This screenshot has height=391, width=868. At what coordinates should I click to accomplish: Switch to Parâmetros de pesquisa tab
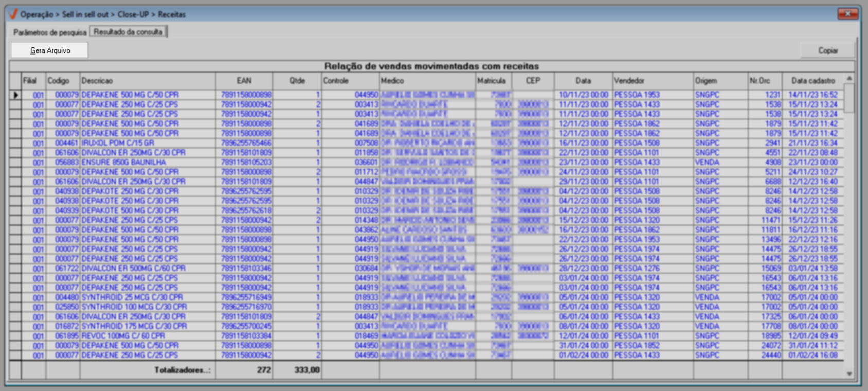pos(50,32)
